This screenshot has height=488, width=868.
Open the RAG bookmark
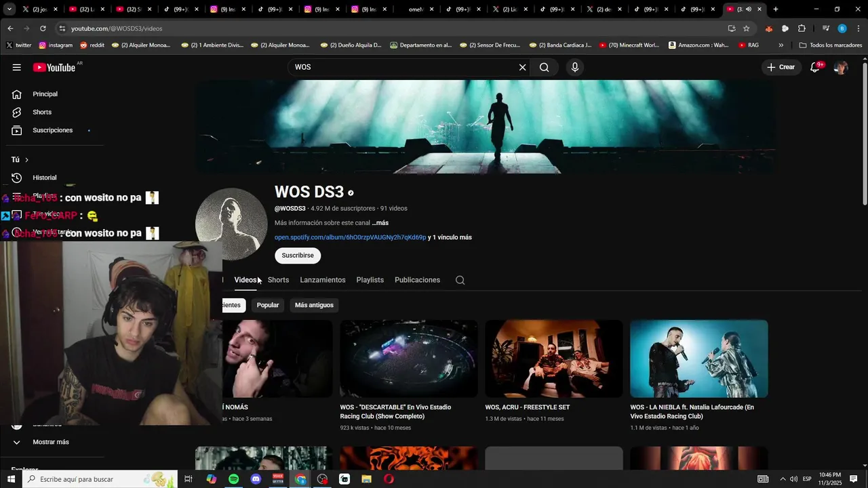749,45
